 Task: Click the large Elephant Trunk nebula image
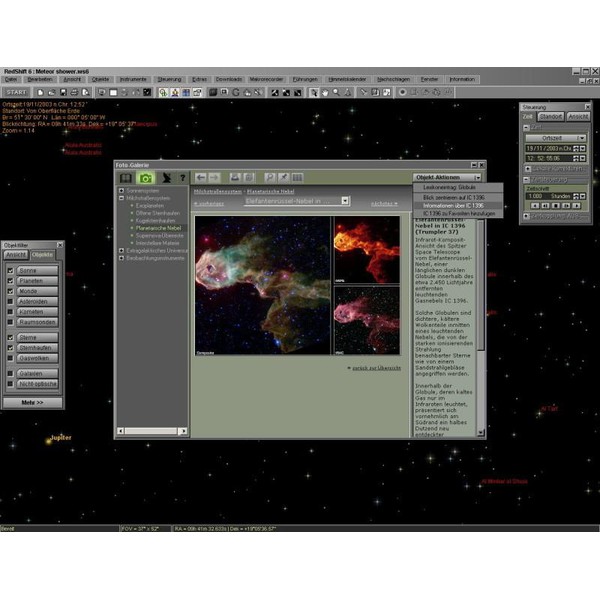(x=262, y=285)
